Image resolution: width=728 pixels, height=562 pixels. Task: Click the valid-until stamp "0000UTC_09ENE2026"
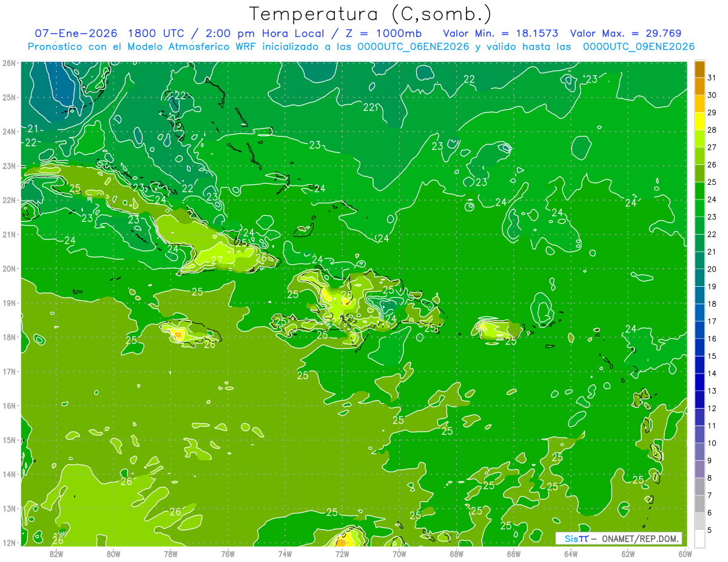639,47
